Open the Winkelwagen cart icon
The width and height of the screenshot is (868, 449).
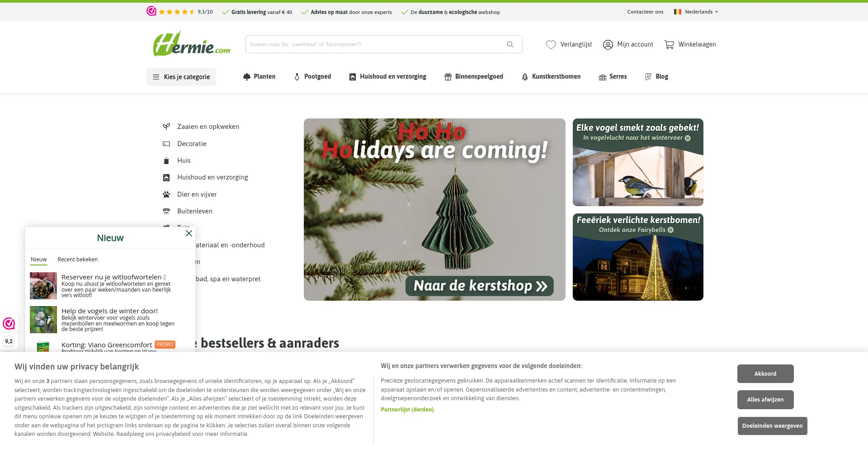(x=669, y=44)
